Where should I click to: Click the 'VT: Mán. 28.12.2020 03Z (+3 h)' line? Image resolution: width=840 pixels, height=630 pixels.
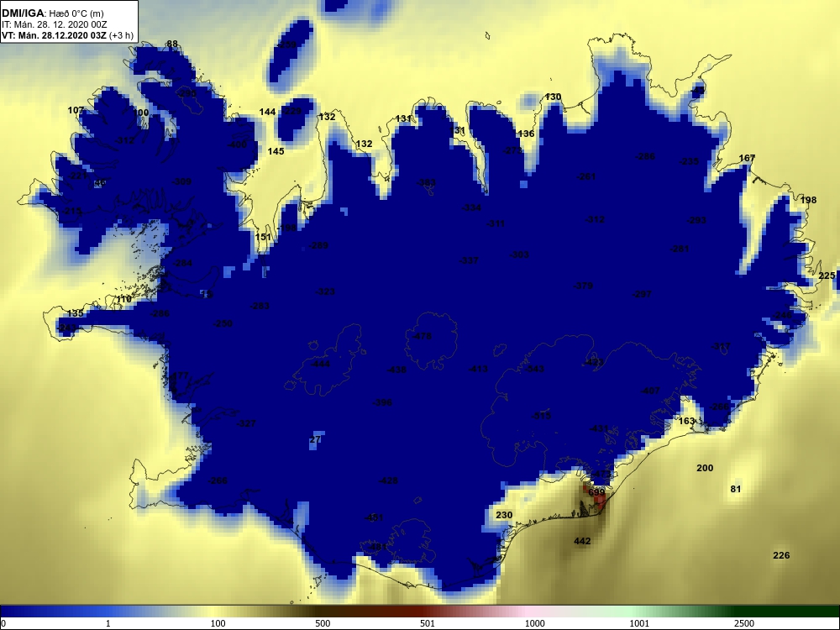67,36
